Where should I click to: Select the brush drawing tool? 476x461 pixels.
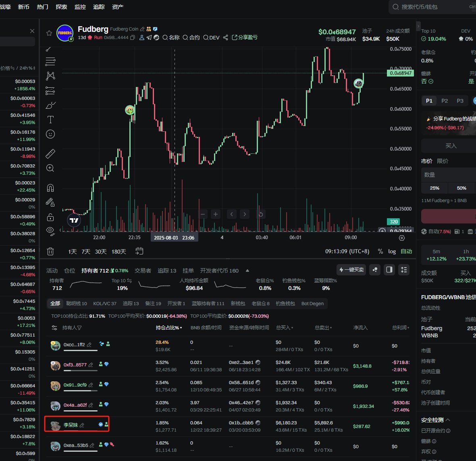click(50, 105)
